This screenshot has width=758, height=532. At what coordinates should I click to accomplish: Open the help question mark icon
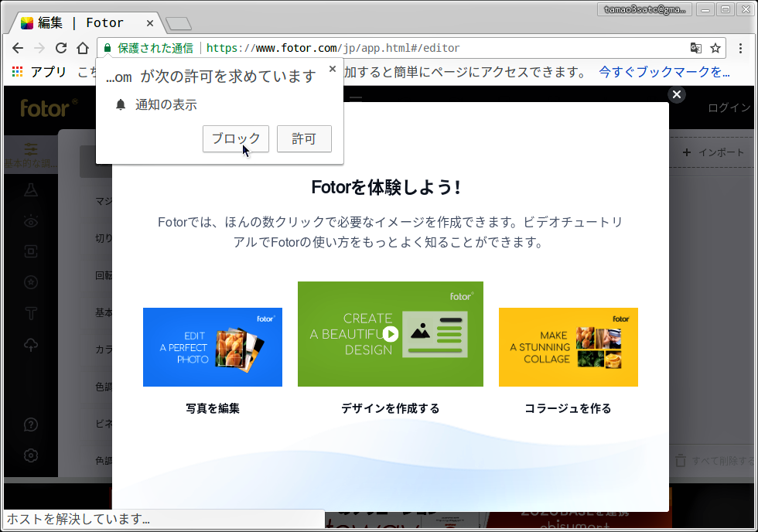coord(31,425)
